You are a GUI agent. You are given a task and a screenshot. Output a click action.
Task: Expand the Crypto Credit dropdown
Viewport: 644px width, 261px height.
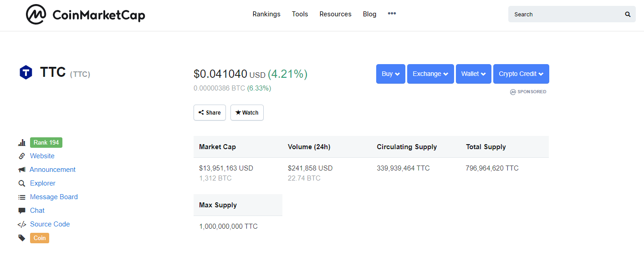[x=521, y=74]
